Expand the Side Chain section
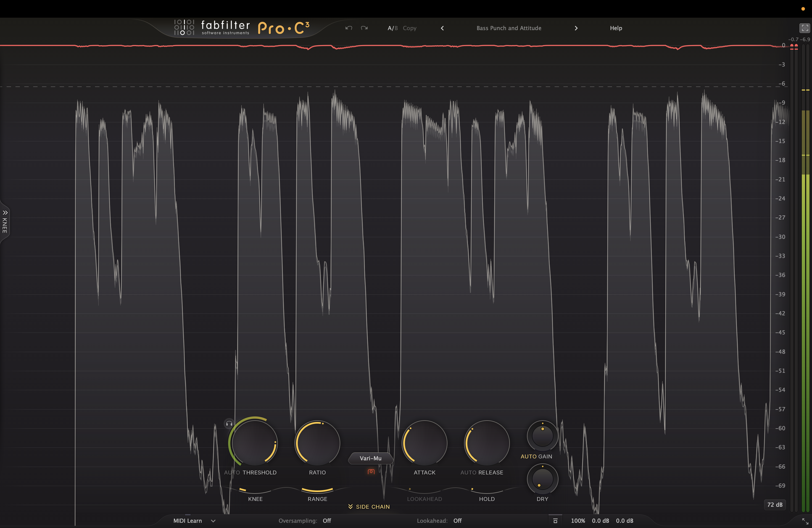The width and height of the screenshot is (812, 528). pos(369,506)
